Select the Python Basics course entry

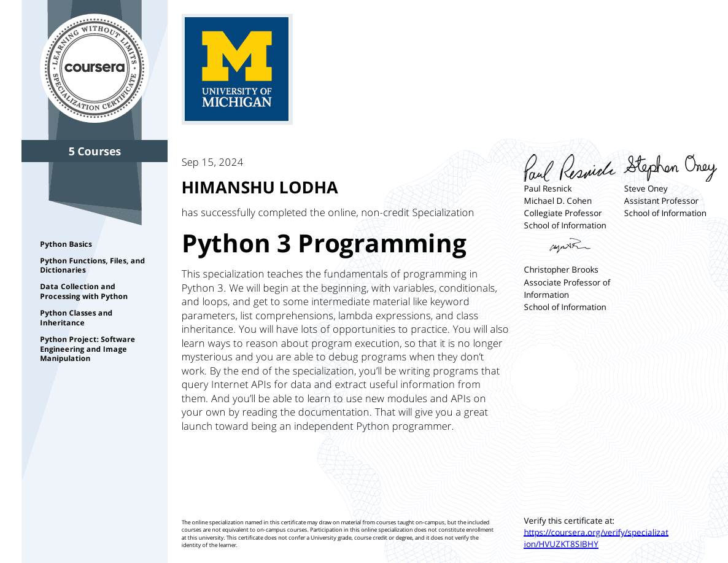66,244
